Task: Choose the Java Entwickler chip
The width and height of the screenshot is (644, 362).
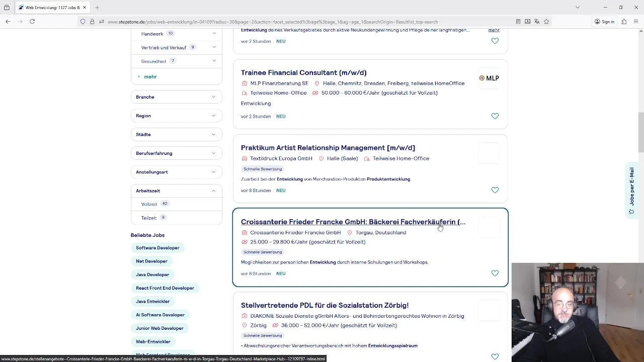Action: (x=152, y=301)
